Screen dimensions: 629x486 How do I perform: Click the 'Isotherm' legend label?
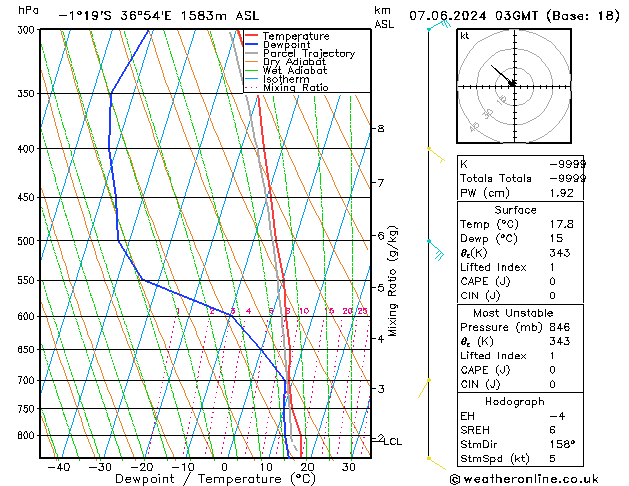tap(286, 79)
